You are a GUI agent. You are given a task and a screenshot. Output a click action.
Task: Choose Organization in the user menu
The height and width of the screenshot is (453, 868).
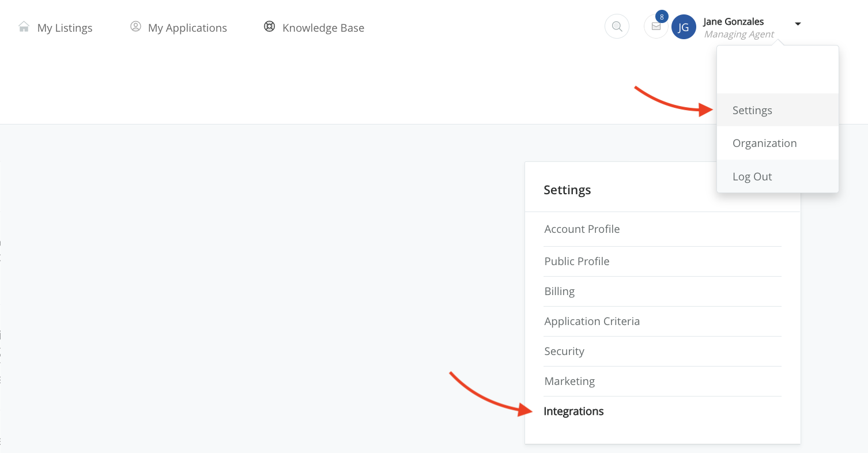coord(764,144)
